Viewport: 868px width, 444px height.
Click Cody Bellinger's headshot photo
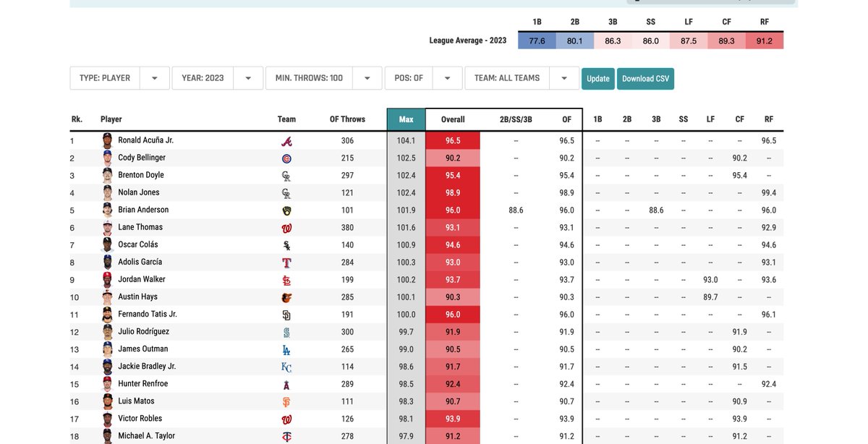point(108,158)
